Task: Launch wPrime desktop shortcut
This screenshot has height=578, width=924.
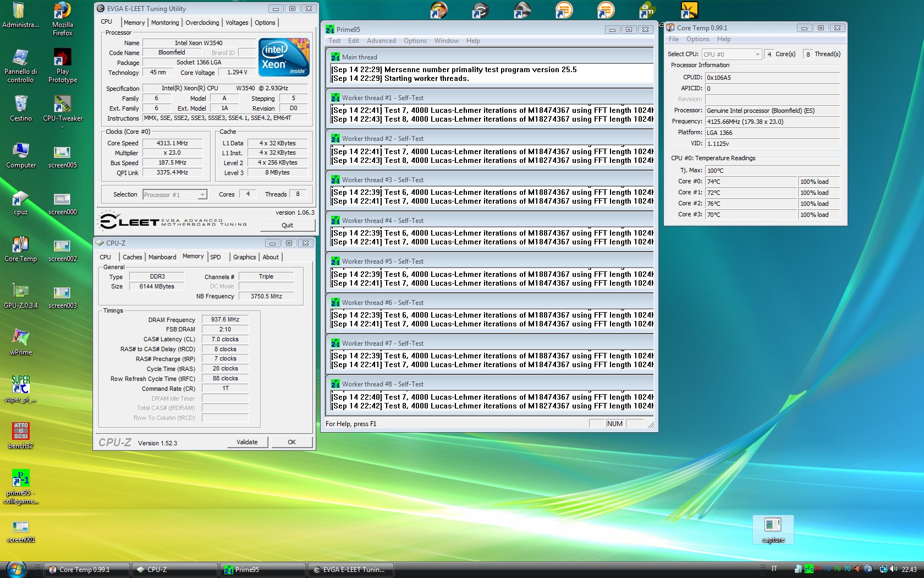Action: pos(20,342)
